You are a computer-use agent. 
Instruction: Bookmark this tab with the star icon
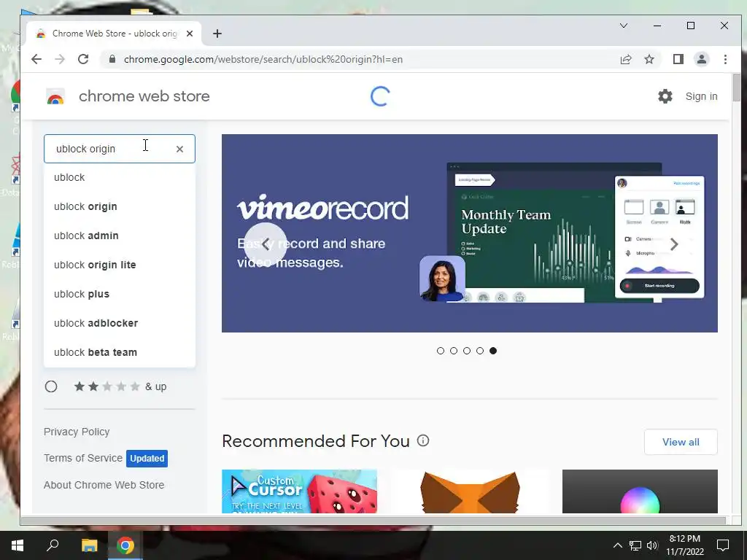coord(649,59)
